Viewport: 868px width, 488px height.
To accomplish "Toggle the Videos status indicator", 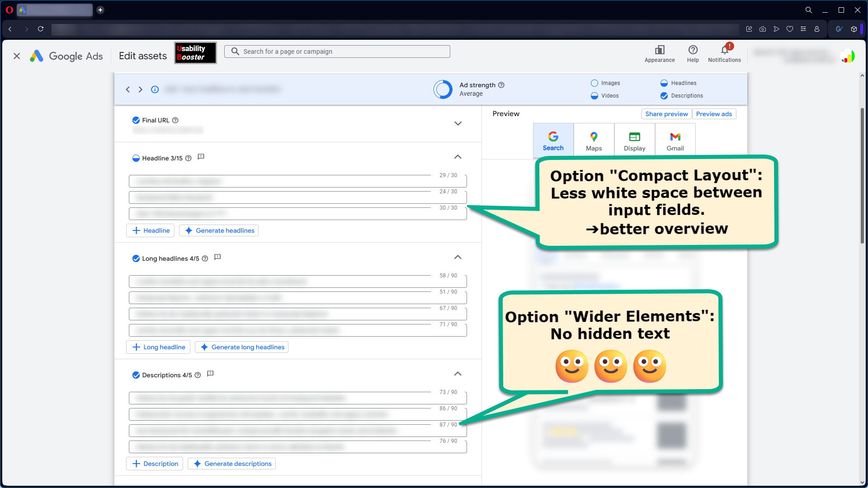I will 594,96.
